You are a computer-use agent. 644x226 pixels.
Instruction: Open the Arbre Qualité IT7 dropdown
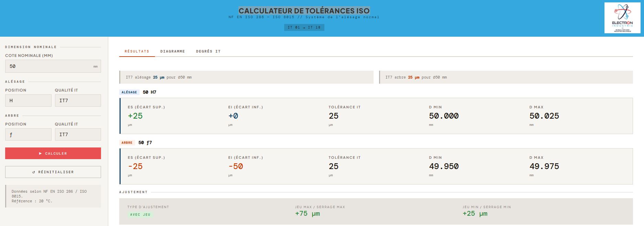point(78,134)
